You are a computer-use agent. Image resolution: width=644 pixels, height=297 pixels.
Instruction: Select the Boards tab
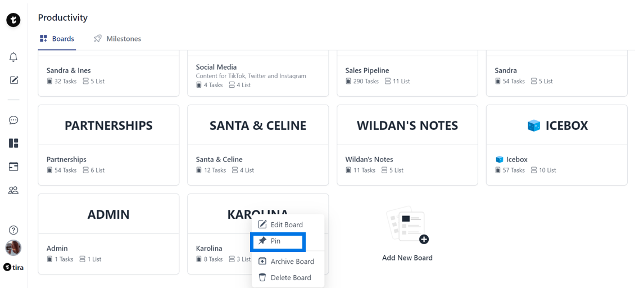coord(57,39)
